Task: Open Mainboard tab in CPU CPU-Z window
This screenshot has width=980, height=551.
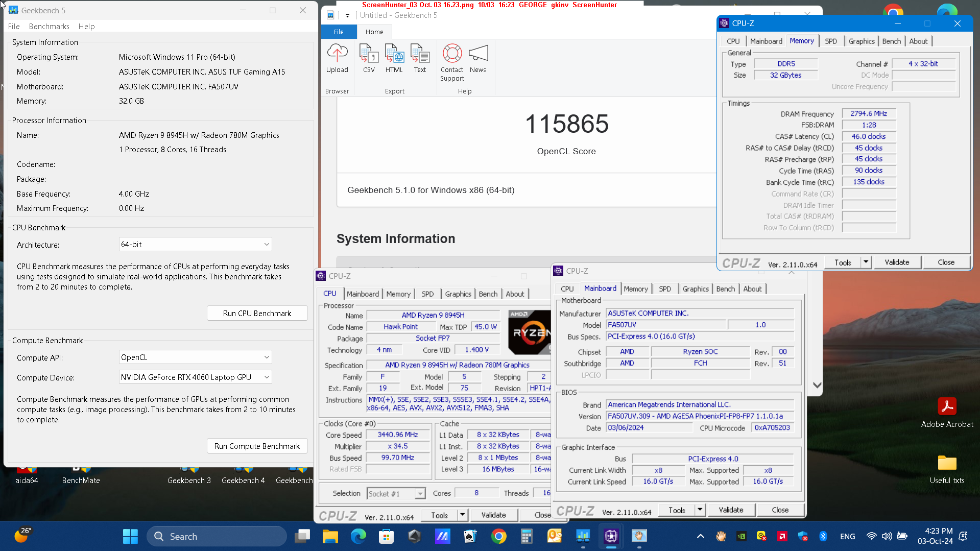Action: pyautogui.click(x=363, y=294)
